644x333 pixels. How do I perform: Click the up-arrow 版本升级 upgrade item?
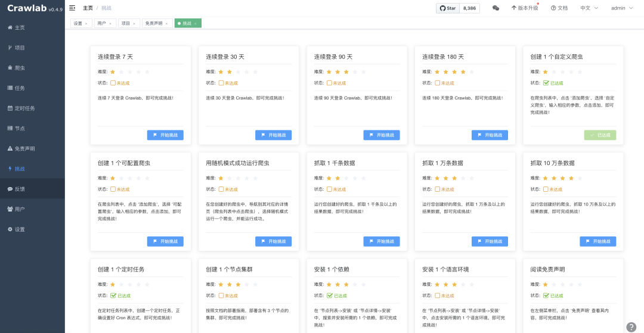(525, 8)
